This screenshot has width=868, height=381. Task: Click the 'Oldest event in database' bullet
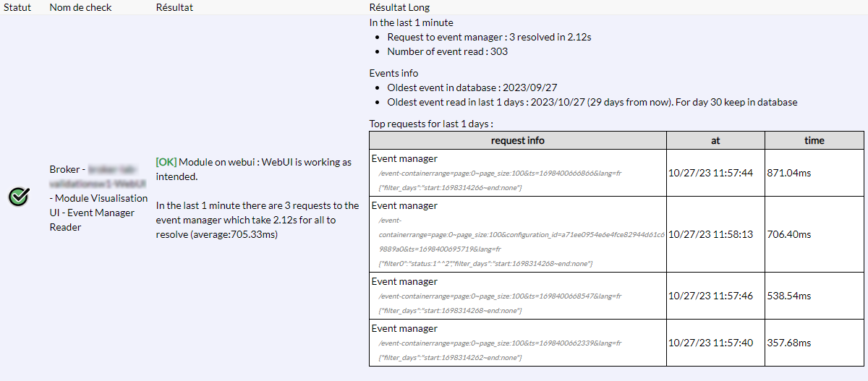[x=472, y=87]
